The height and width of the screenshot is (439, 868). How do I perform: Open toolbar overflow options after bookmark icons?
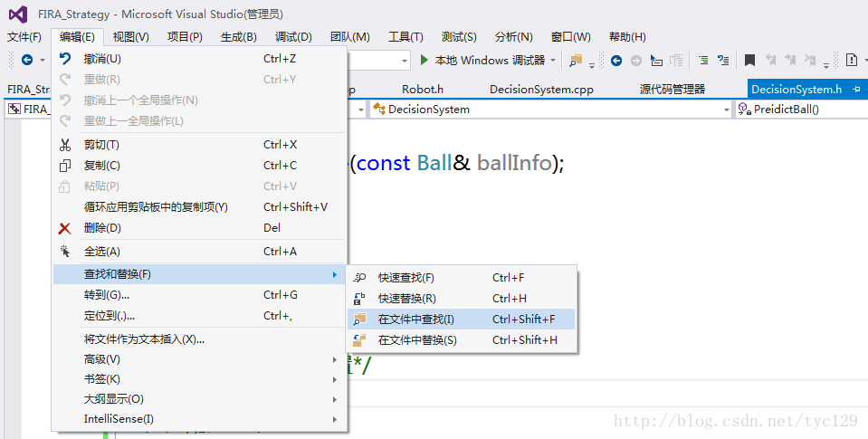coord(826,65)
